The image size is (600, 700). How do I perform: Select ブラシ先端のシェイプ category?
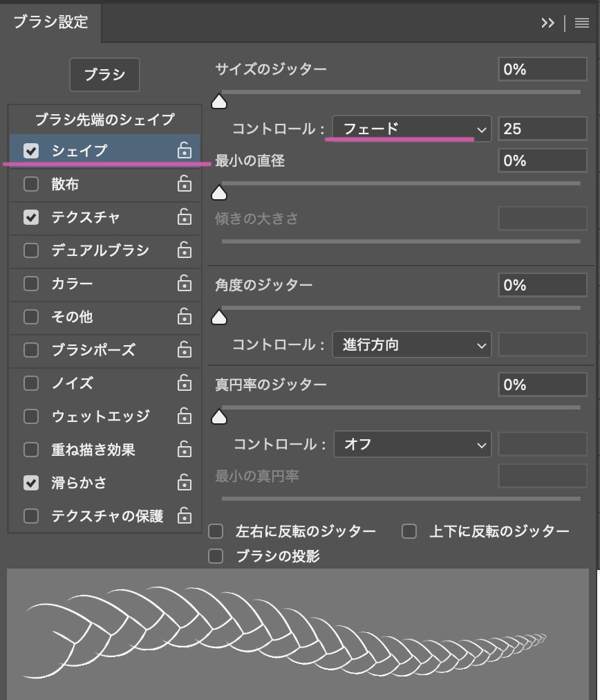(x=104, y=119)
